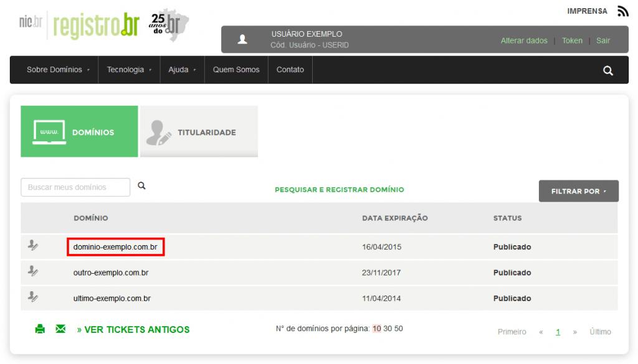
Task: Click the Cód. Usuário - USERID text
Action: click(x=310, y=45)
